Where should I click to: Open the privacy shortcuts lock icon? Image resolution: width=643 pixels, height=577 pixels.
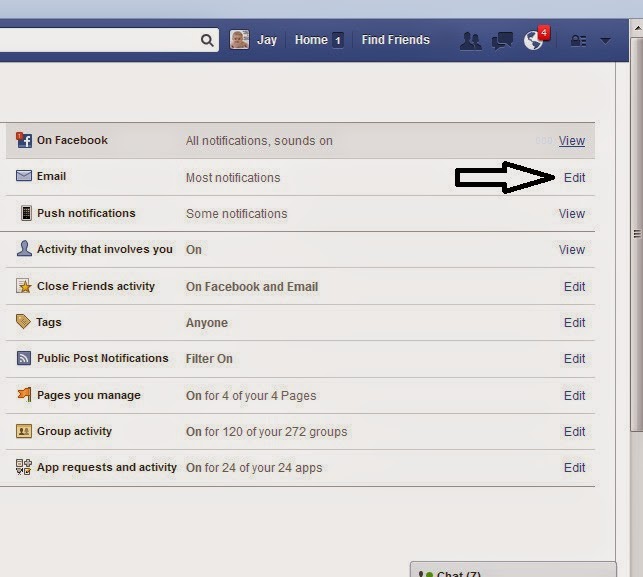point(579,41)
